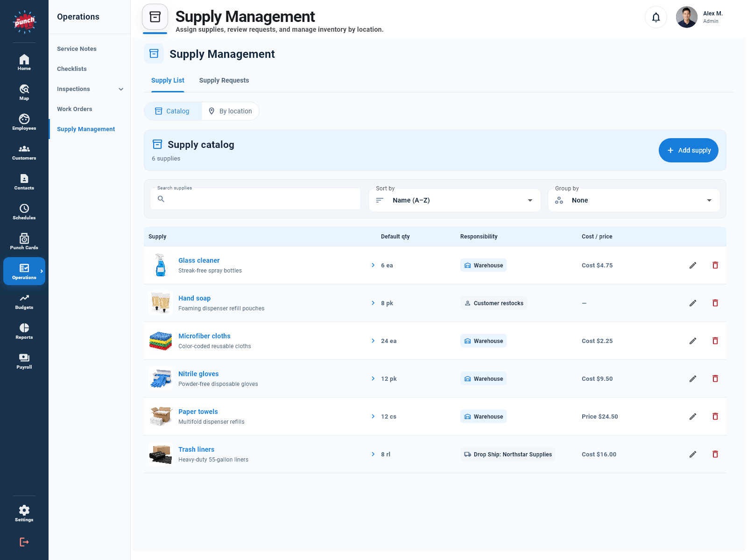Expand Trash liners row chevron
The width and height of the screenshot is (747, 560).
(x=373, y=454)
